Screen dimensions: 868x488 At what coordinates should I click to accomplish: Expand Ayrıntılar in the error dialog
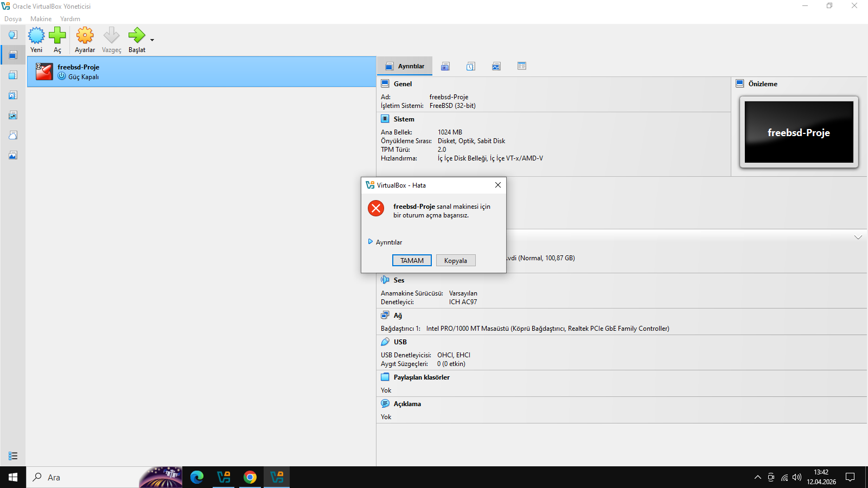[x=385, y=242]
